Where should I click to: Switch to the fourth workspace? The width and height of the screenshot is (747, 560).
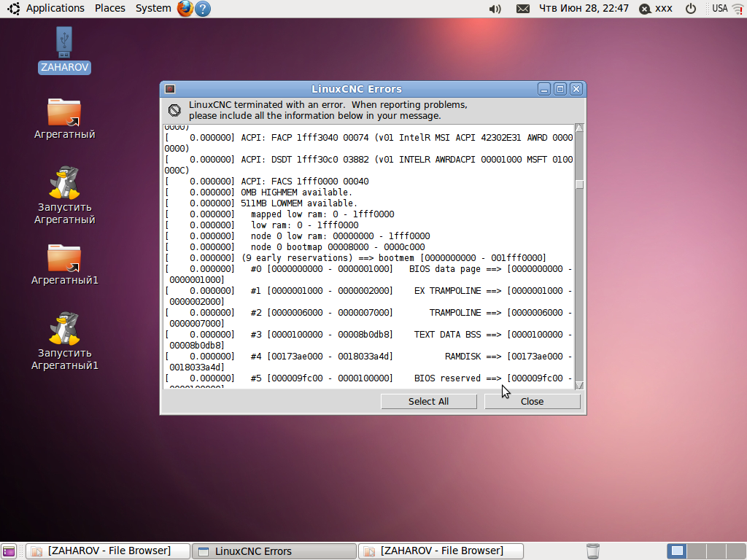(735, 551)
